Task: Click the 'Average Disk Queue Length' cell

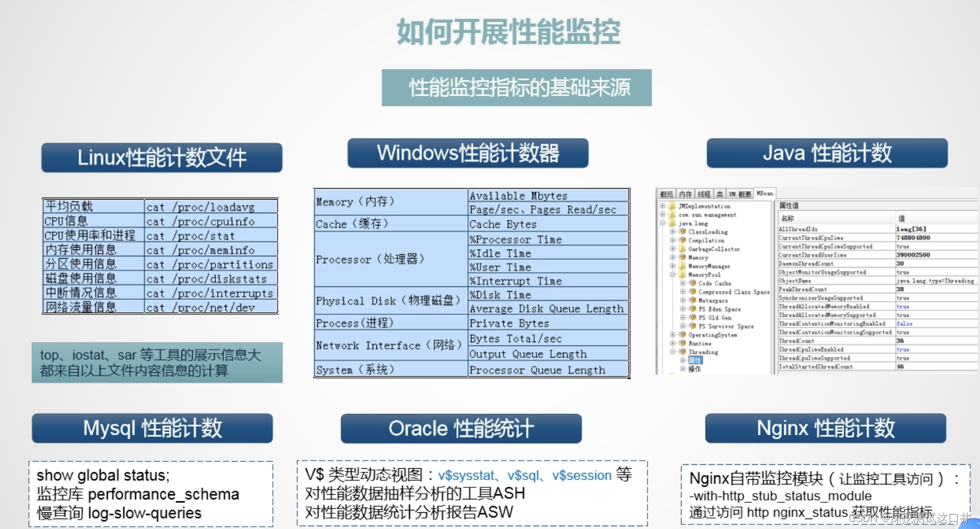Action: (x=548, y=308)
